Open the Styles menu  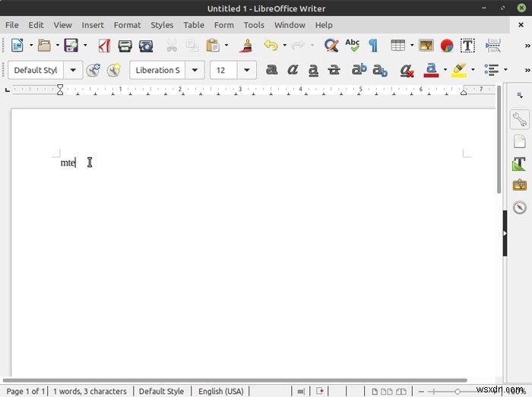[x=162, y=25]
